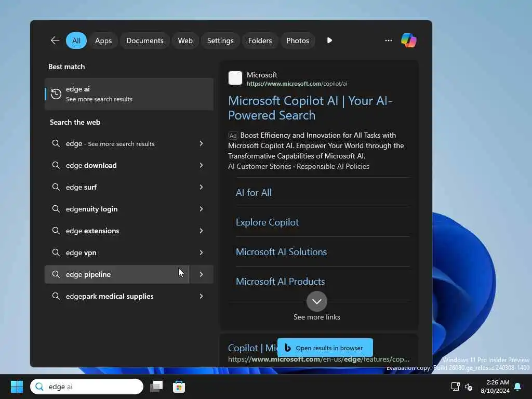The image size is (532, 399).
Task: Switch to the Folders filter tab
Action: click(x=260, y=41)
